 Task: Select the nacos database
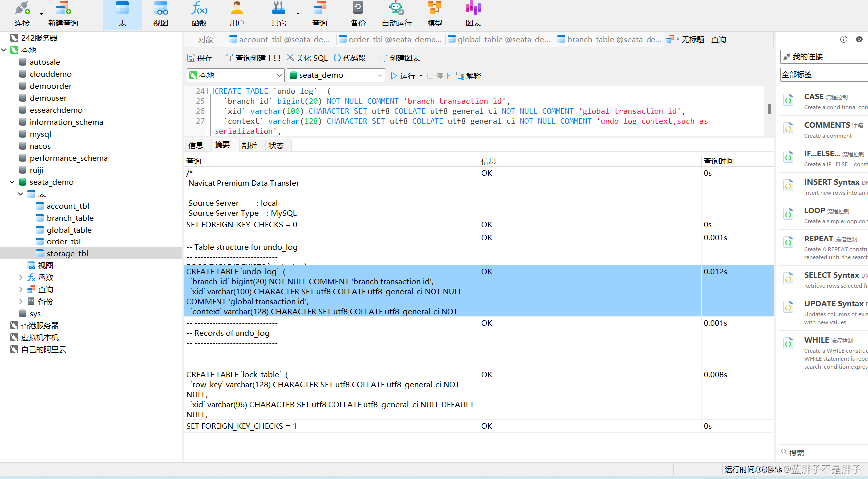point(40,146)
